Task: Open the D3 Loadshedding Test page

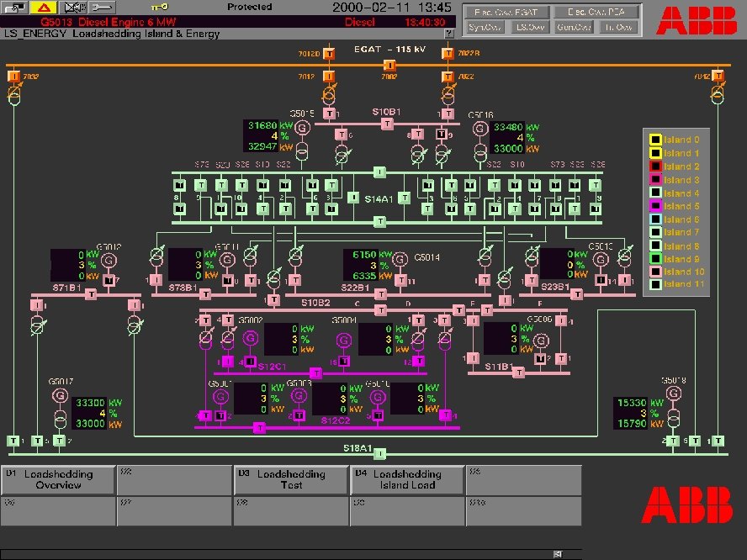Action: (289, 478)
